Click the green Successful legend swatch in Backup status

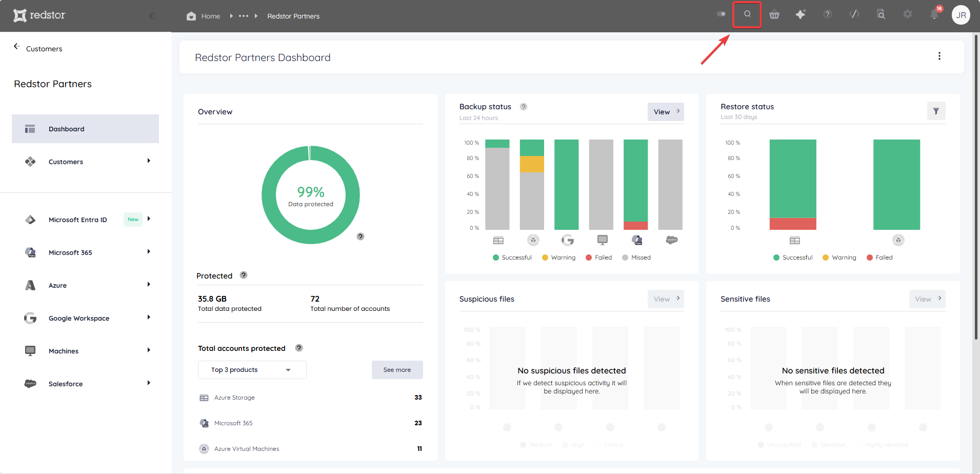(x=496, y=258)
